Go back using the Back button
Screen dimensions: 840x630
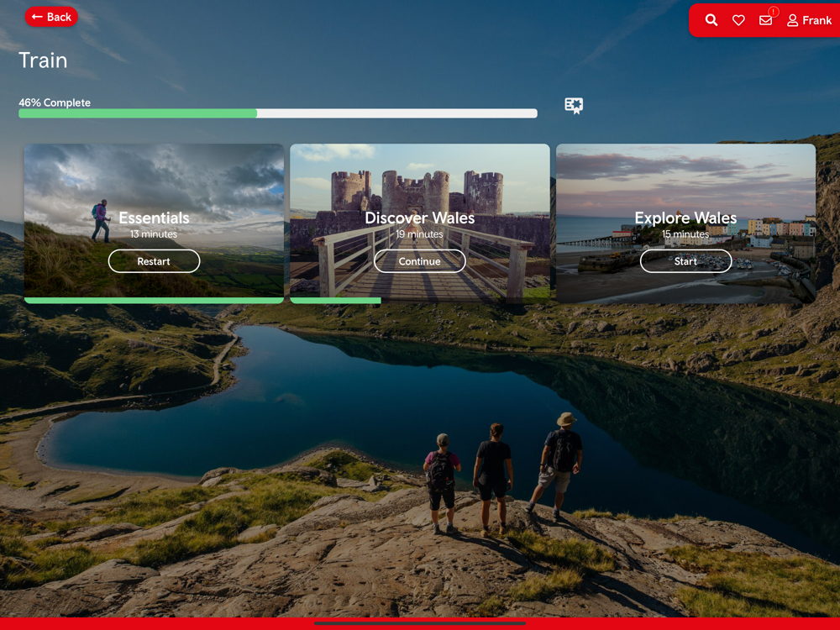pyautogui.click(x=51, y=17)
